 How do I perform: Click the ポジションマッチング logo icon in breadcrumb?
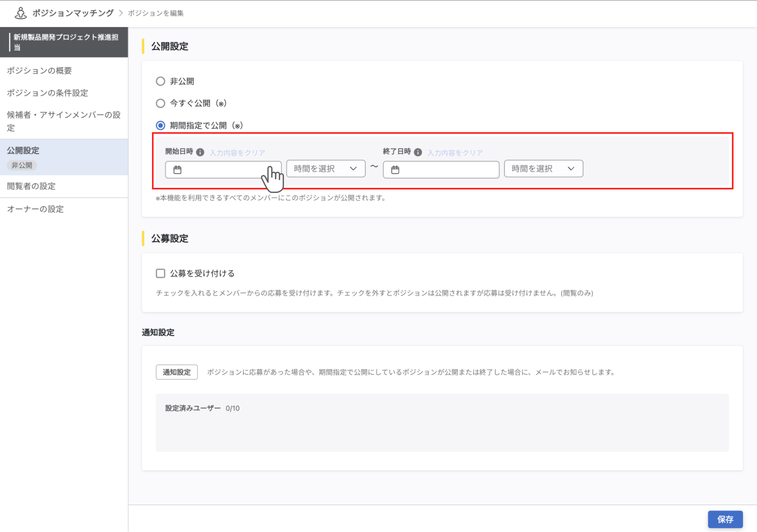click(21, 13)
